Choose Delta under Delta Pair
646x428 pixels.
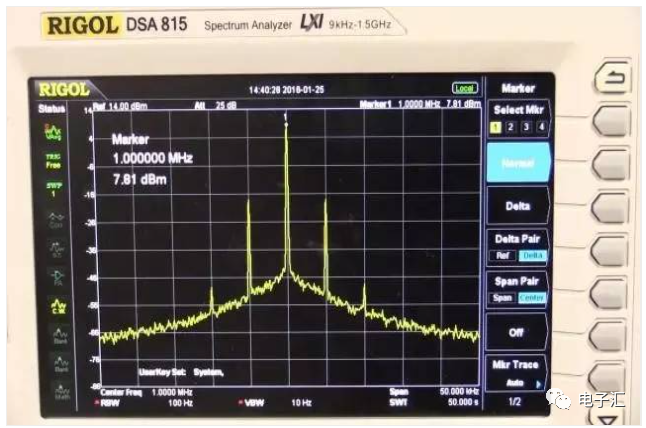pyautogui.click(x=532, y=256)
